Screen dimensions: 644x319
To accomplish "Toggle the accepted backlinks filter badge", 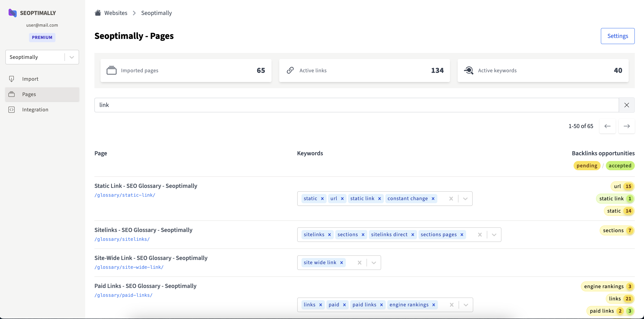I will (620, 166).
